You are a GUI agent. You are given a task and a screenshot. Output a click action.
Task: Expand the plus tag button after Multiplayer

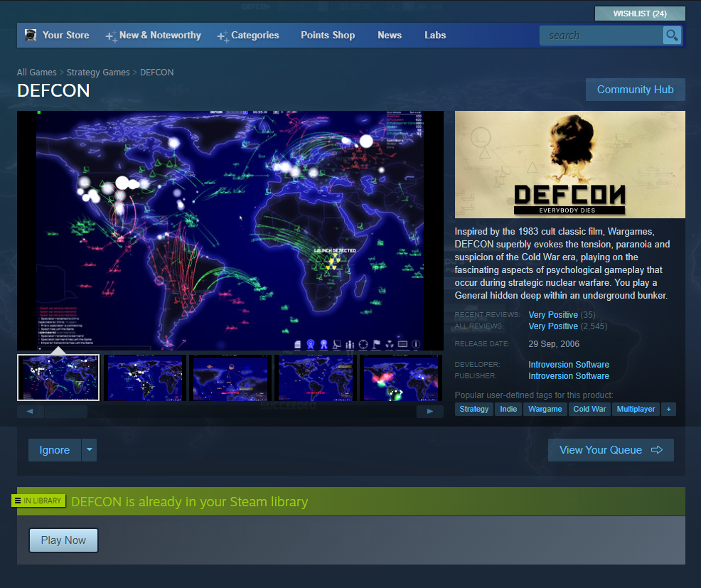coord(669,409)
